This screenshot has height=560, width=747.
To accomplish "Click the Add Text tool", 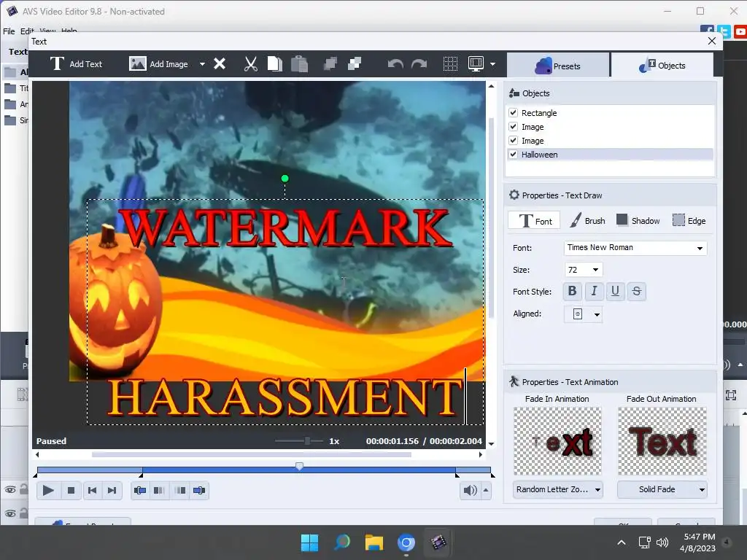I will (76, 64).
